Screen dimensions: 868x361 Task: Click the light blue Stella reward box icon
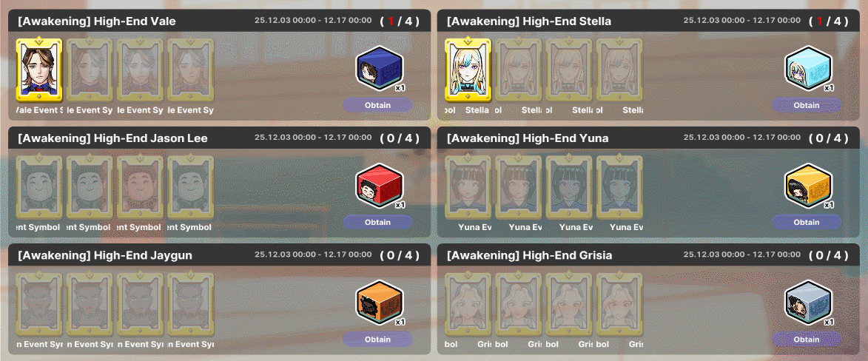coord(808,68)
